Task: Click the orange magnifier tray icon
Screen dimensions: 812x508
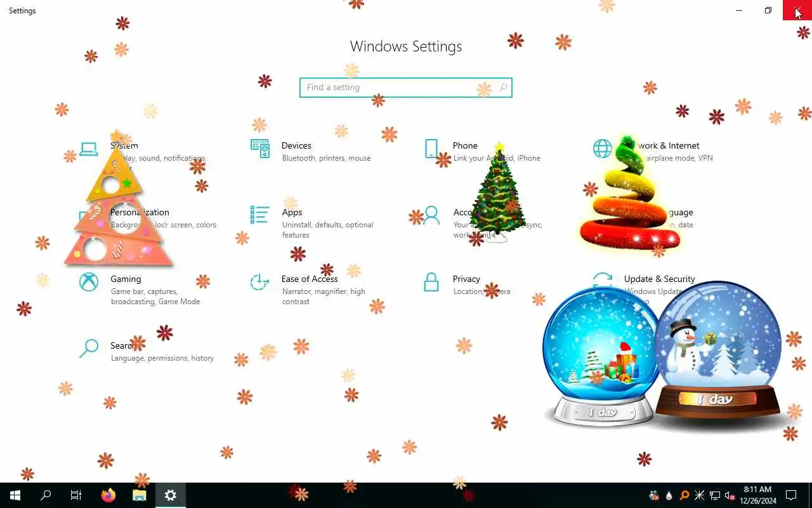Action: [684, 495]
